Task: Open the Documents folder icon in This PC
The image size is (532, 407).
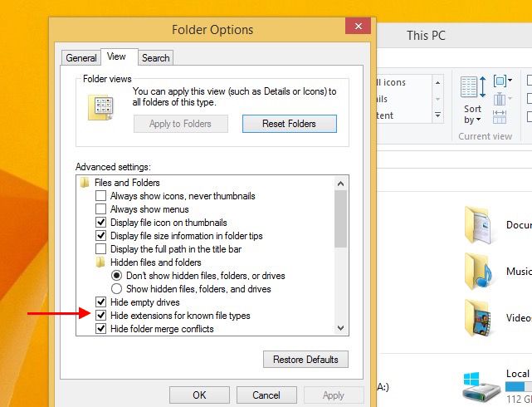Action: pos(478,225)
